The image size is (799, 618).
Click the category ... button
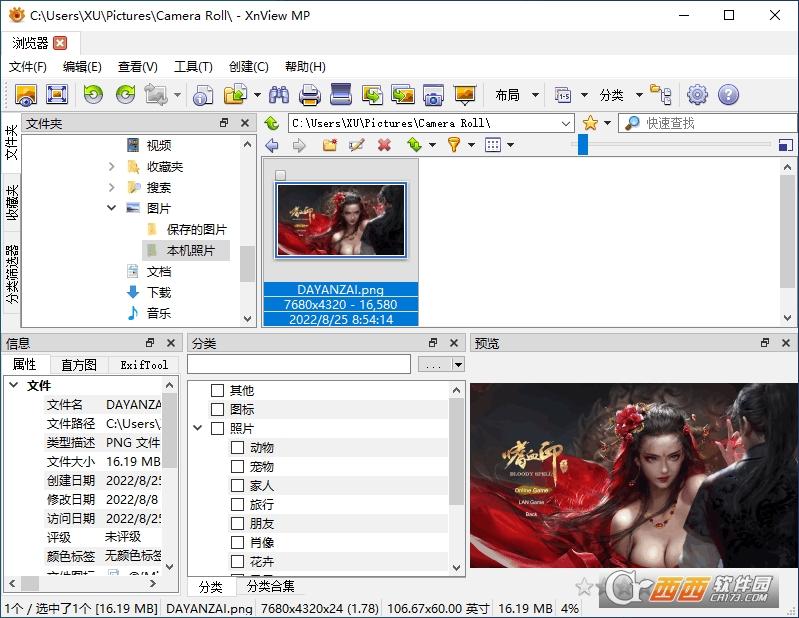click(x=434, y=365)
